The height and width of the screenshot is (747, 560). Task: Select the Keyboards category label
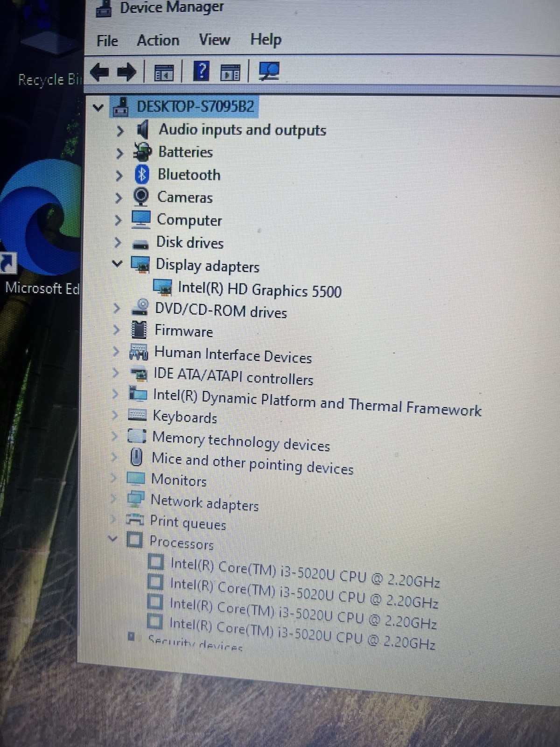click(185, 416)
